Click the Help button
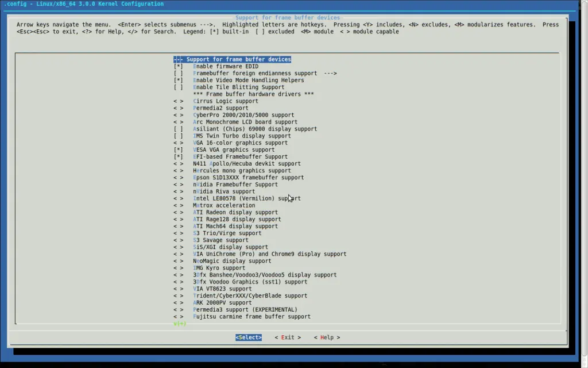This screenshot has width=588, height=368. (x=327, y=338)
